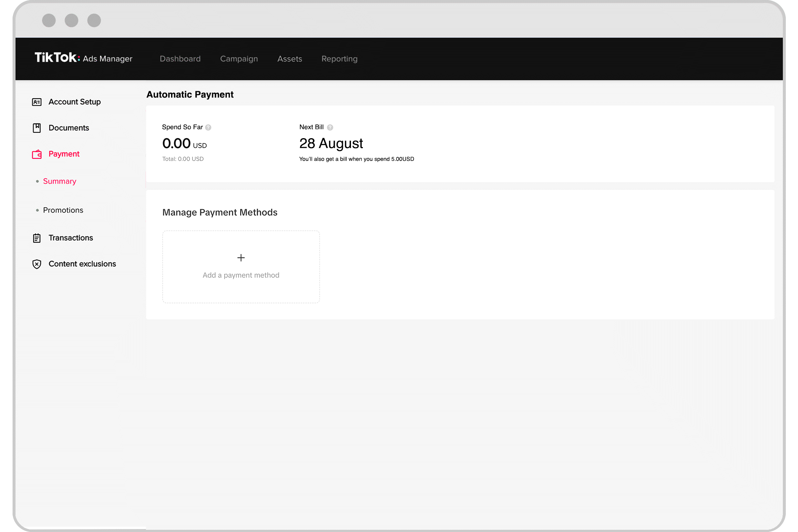Click the Next Bill info icon
This screenshot has height=532, width=798.
click(x=332, y=127)
